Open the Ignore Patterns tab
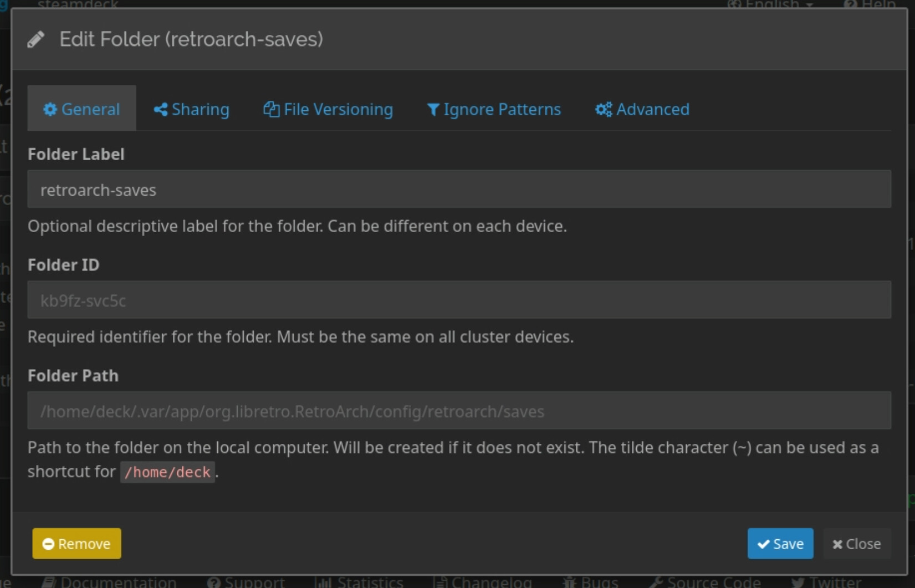The height and width of the screenshot is (588, 915). pyautogui.click(x=494, y=109)
